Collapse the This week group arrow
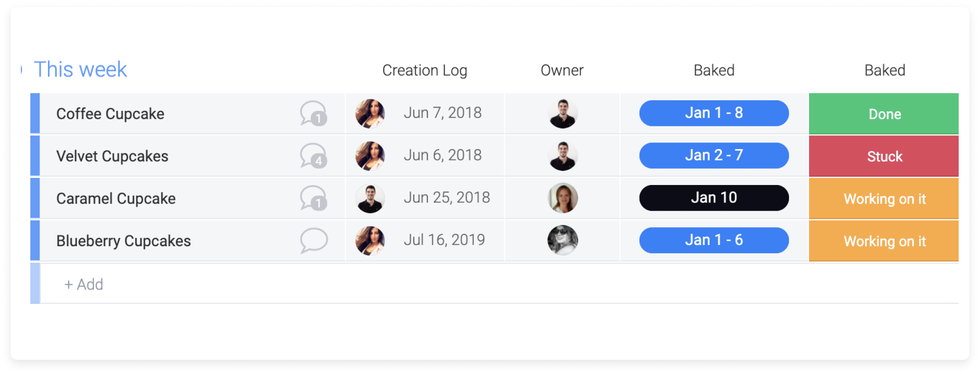980x374 pixels. [22, 70]
